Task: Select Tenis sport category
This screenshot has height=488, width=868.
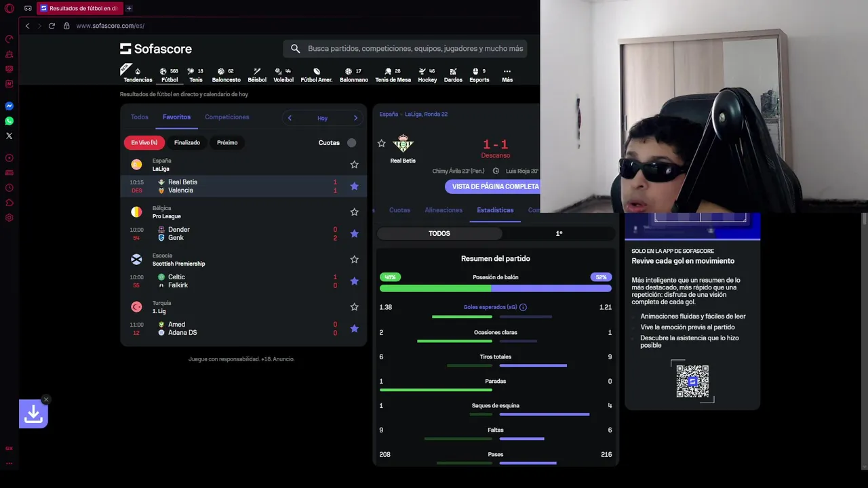Action: pos(195,75)
